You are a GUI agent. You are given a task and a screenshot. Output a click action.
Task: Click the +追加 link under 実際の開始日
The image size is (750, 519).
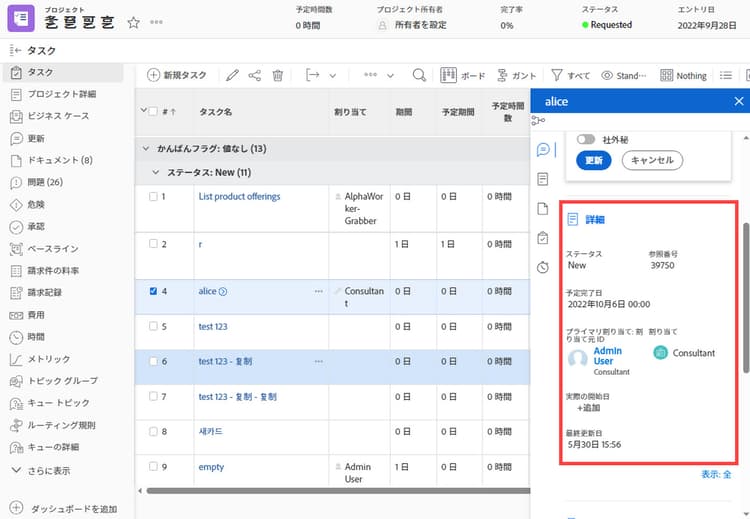point(588,408)
